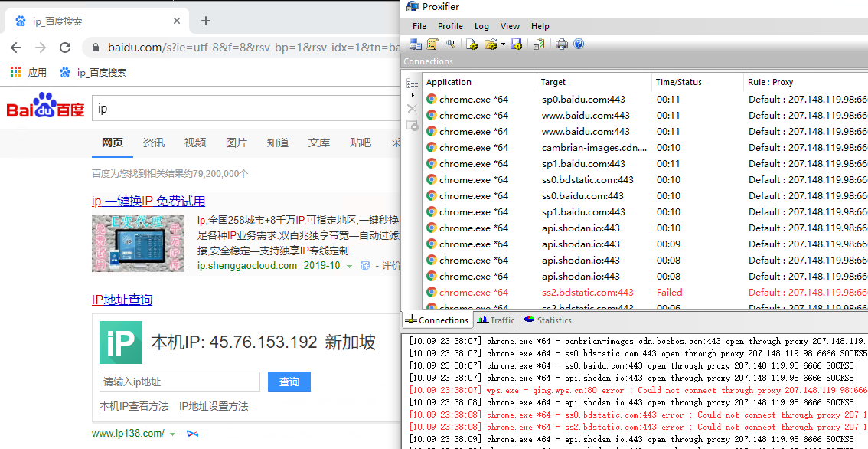Click the blue Help question mark icon
This screenshot has width=868, height=449.
coord(579,44)
